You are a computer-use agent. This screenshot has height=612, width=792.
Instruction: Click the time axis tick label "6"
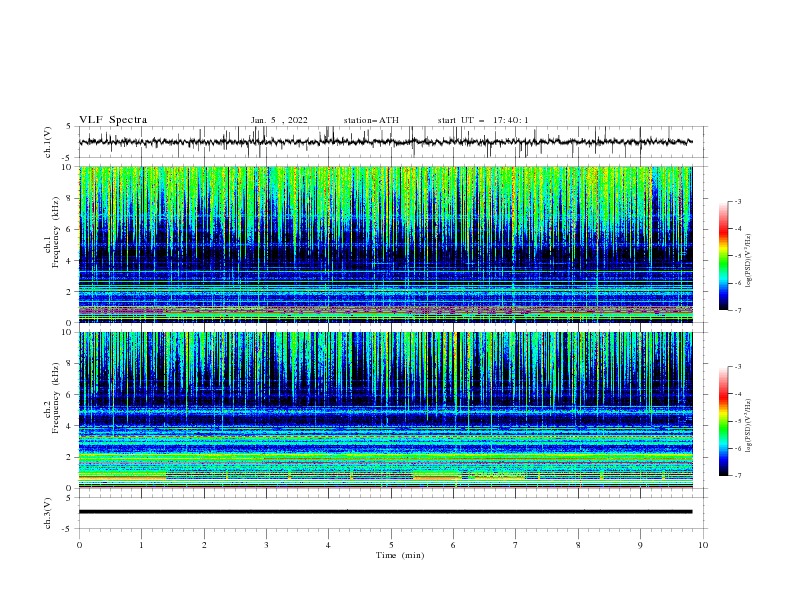[453, 545]
